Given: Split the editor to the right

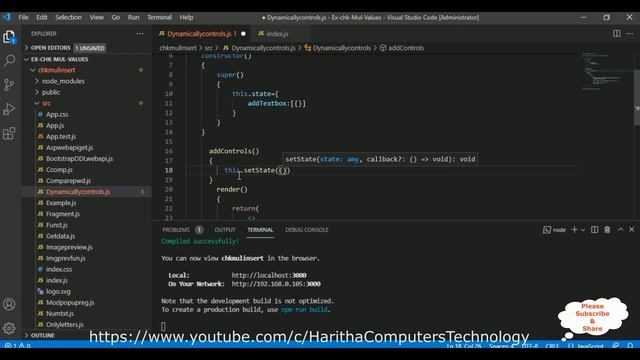Looking at the screenshot, I should pos(617,33).
